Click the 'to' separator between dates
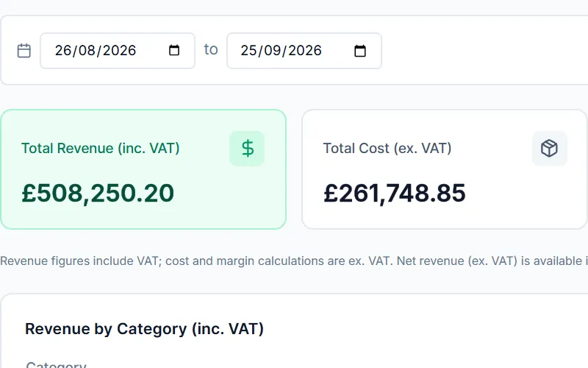 211,49
